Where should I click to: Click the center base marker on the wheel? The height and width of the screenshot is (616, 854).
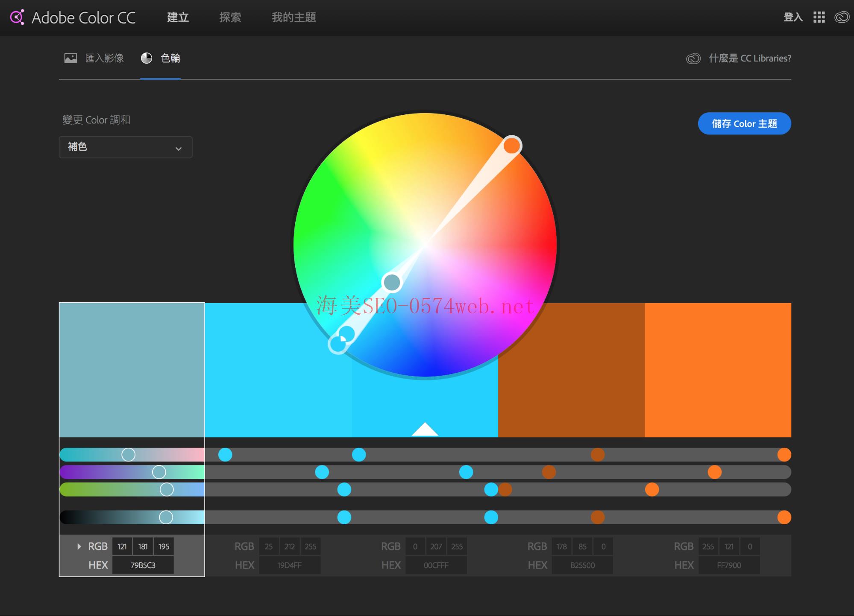(x=391, y=282)
